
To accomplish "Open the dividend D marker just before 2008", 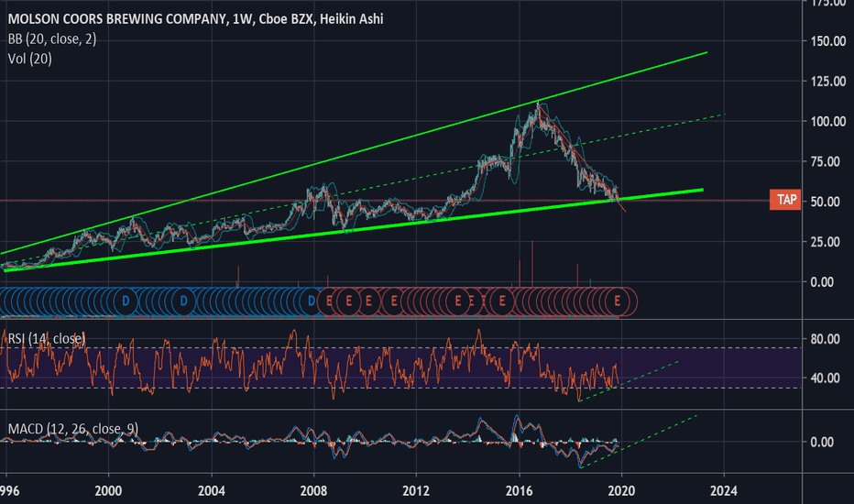I will click(x=311, y=301).
